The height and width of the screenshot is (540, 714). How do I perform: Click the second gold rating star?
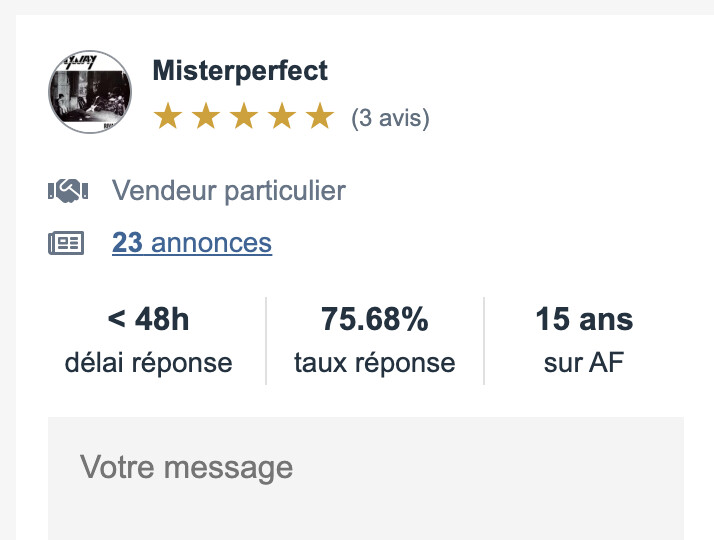[206, 116]
